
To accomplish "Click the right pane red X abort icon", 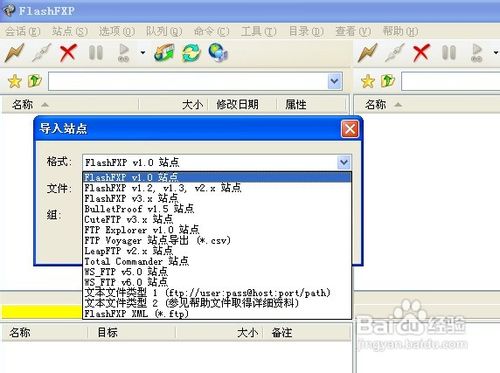I will 421,53.
